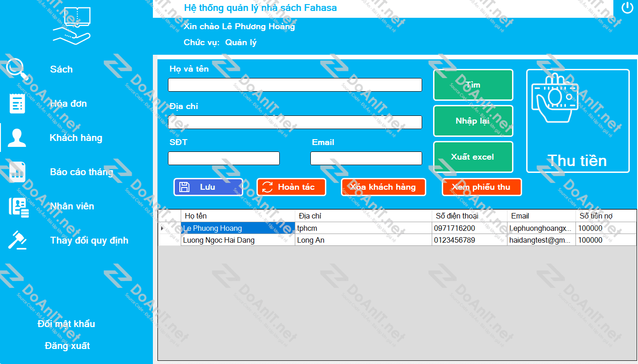
Task: Select the Luong Ngoc Hai Dang cell
Action: point(238,240)
